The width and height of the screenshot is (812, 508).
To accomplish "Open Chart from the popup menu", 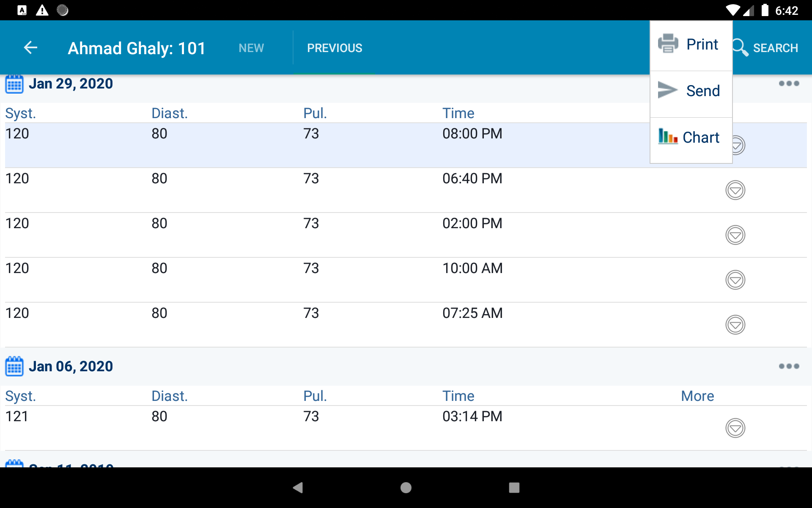I will pyautogui.click(x=691, y=137).
